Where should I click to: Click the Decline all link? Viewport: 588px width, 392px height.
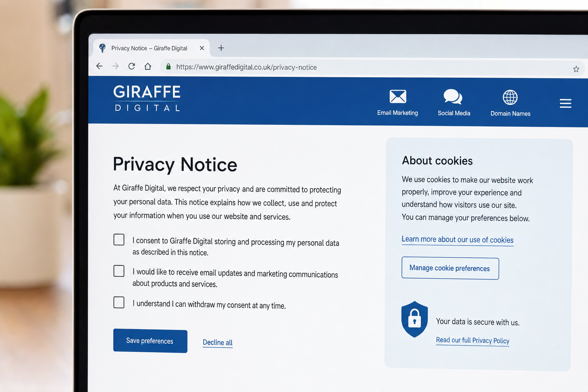pos(217,343)
